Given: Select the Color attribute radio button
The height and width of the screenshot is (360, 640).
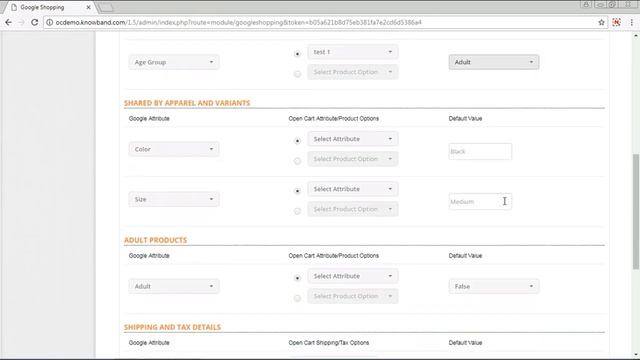Looking at the screenshot, I should coord(298,141).
